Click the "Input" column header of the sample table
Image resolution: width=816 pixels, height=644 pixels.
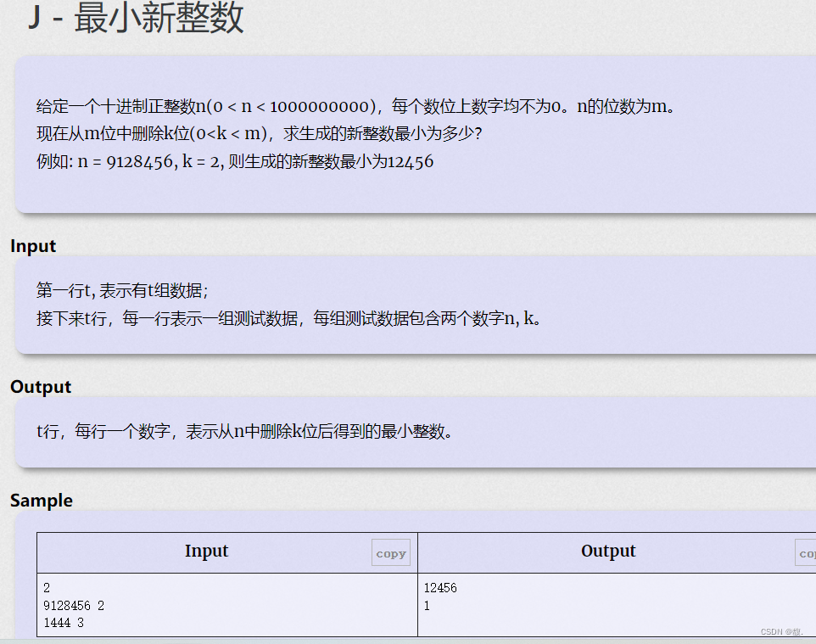click(206, 551)
